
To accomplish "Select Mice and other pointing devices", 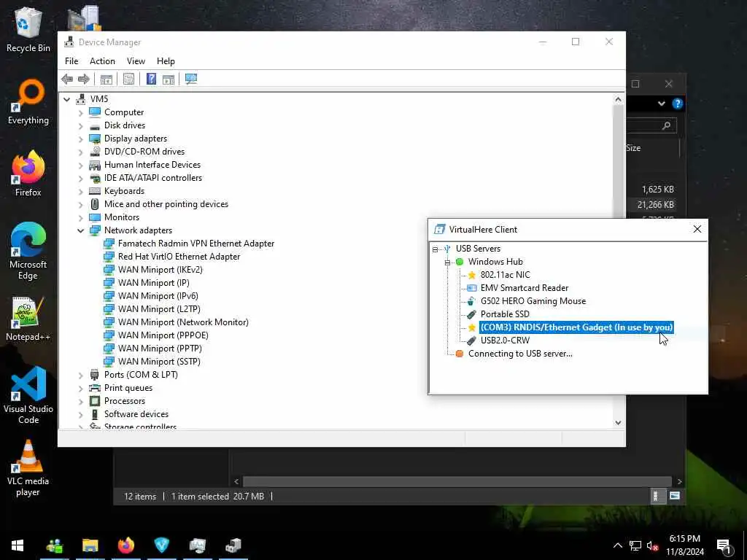I will (x=166, y=204).
